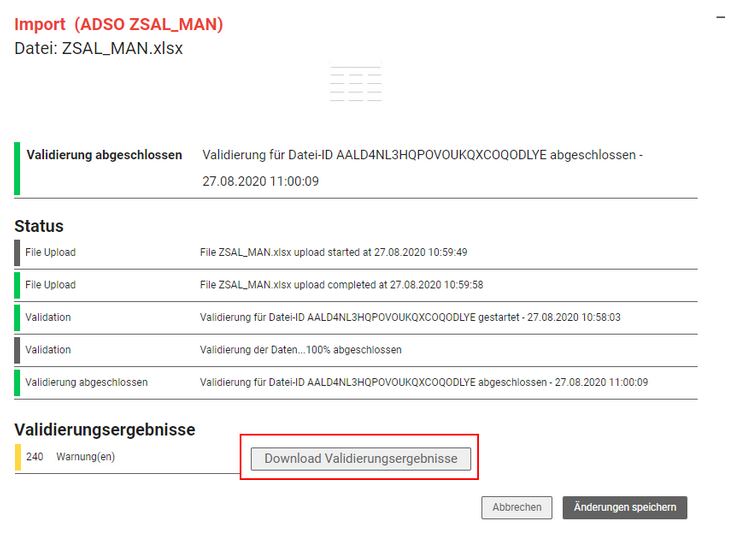Click the Import (ADSO ZSAL_MAN) title
Image resolution: width=738 pixels, height=535 pixels.
[119, 24]
